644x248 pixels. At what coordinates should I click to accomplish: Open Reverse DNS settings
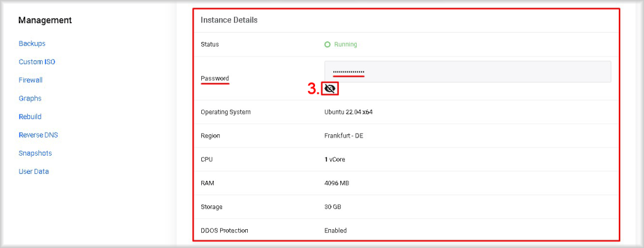coord(38,135)
